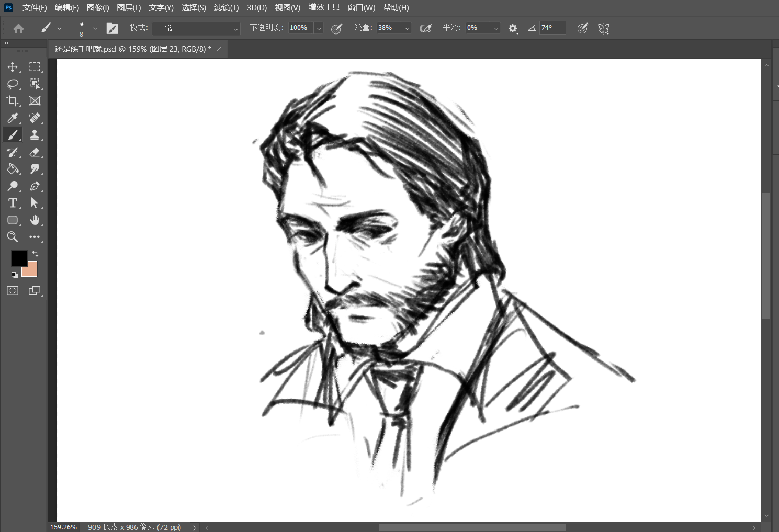Toggle the Brush Settings panel
Image resolution: width=779 pixels, height=532 pixels.
coord(112,29)
